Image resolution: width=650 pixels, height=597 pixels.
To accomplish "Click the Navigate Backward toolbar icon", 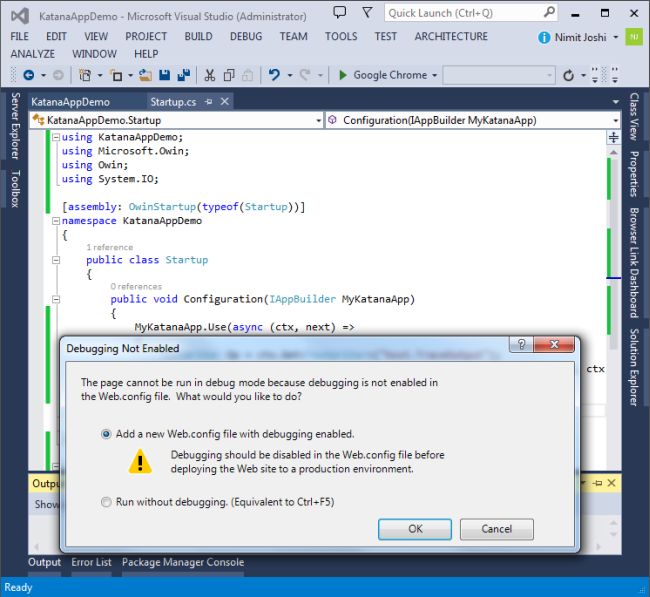I will pos(29,75).
